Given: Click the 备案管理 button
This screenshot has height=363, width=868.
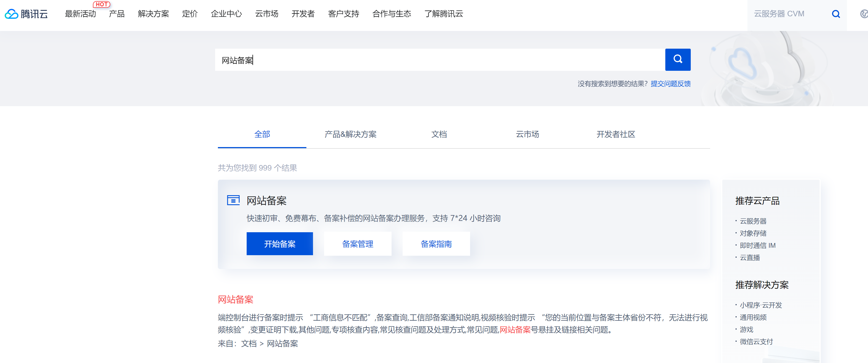Looking at the screenshot, I should tap(358, 244).
